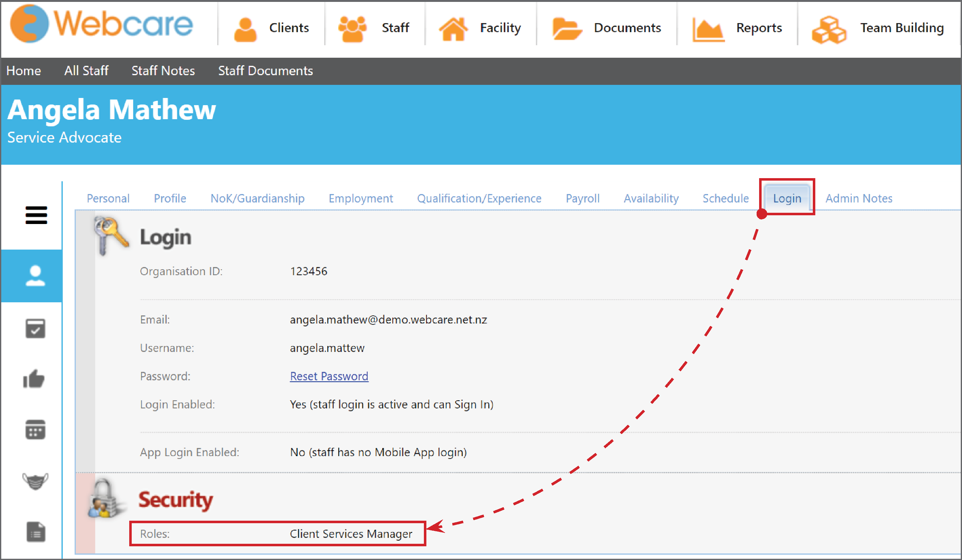Click the face mask icon in sidebar
This screenshot has width=962, height=560.
(36, 481)
